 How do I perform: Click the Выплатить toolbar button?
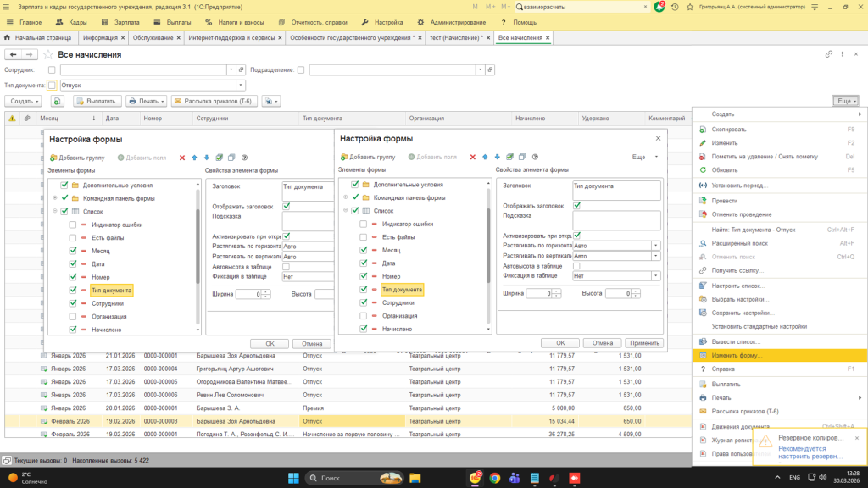(x=97, y=101)
